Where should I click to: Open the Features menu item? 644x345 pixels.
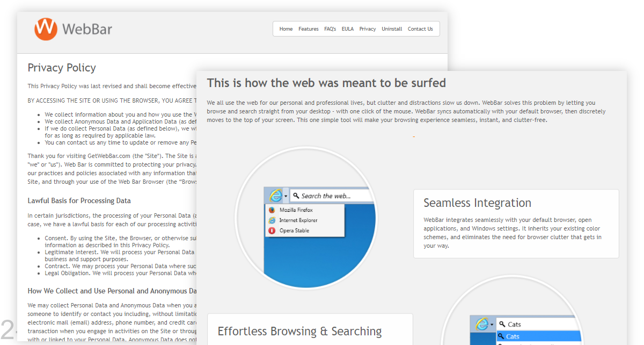309,28
